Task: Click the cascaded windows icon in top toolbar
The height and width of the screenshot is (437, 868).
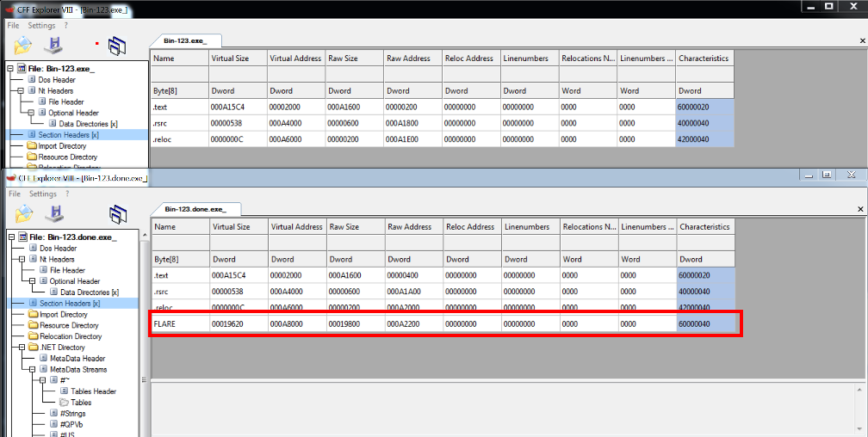Action: 117,45
